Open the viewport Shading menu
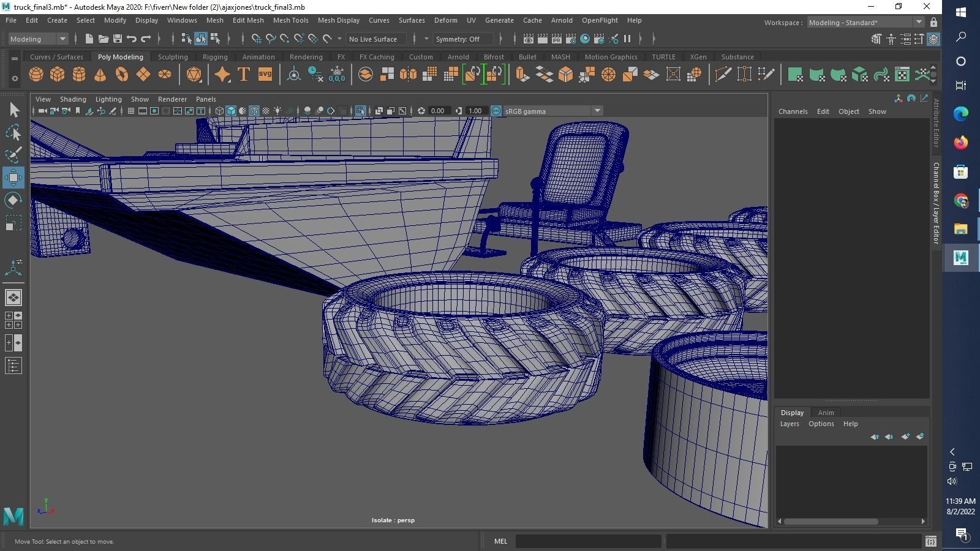 point(73,99)
